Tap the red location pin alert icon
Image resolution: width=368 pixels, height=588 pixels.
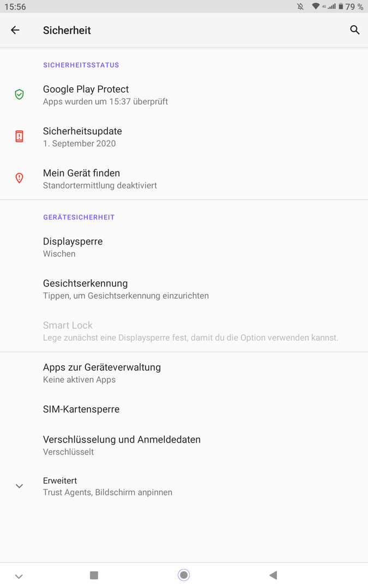point(19,179)
